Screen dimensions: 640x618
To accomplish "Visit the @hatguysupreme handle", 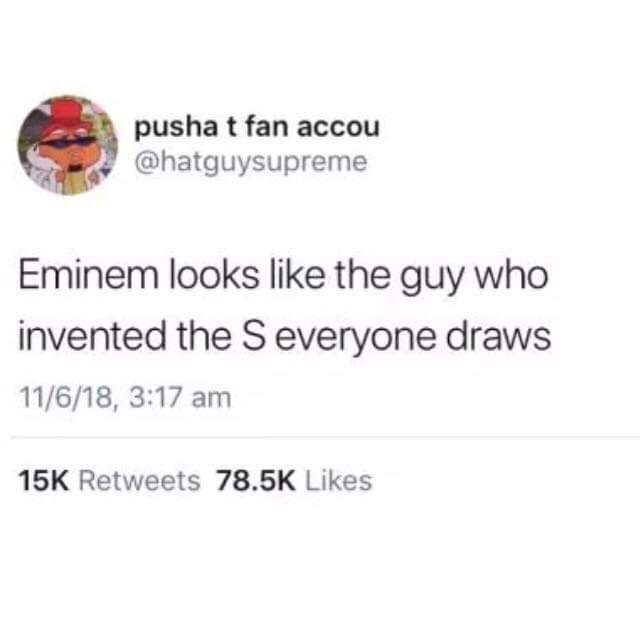I will pos(251,163).
